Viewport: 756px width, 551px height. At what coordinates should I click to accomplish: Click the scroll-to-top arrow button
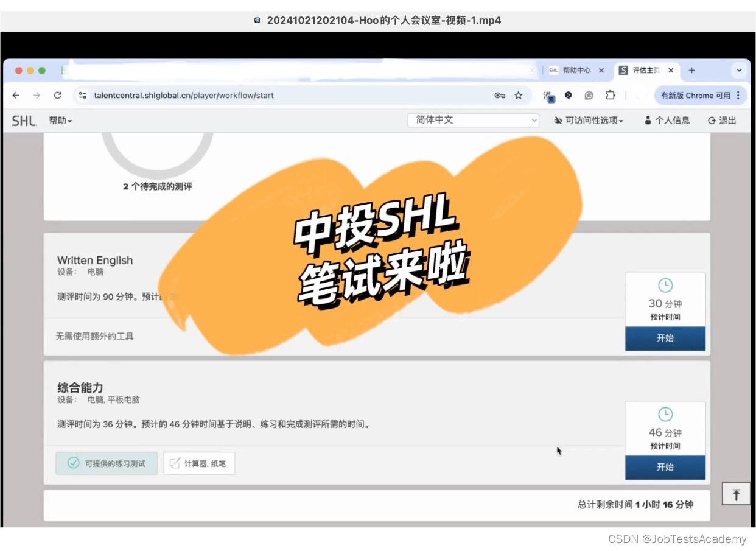click(736, 494)
